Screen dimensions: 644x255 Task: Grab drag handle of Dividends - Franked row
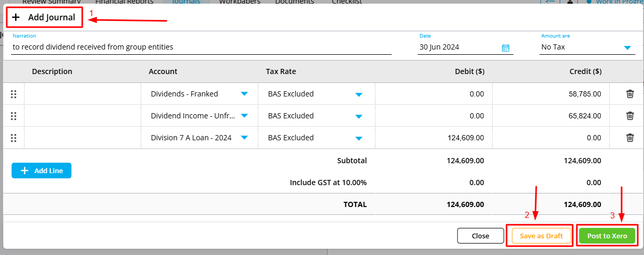point(14,94)
